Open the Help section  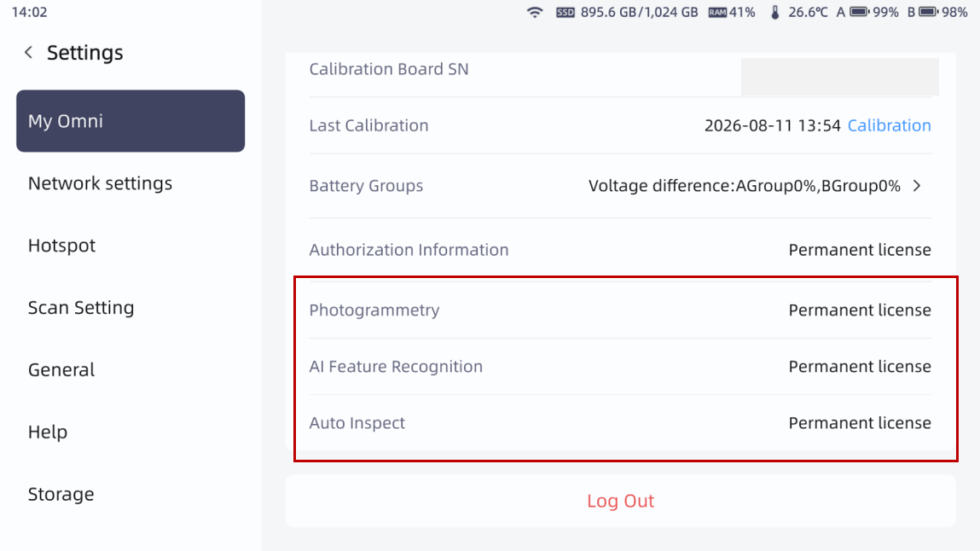[48, 432]
